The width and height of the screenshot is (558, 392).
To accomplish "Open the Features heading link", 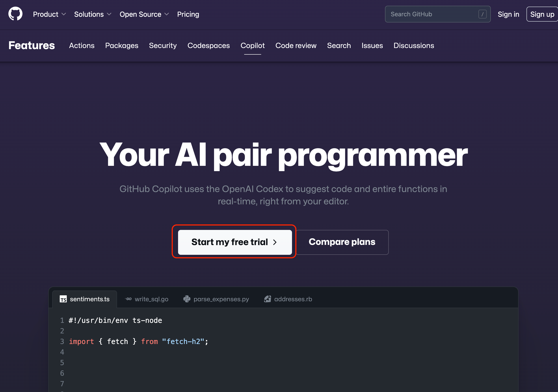I will click(32, 45).
